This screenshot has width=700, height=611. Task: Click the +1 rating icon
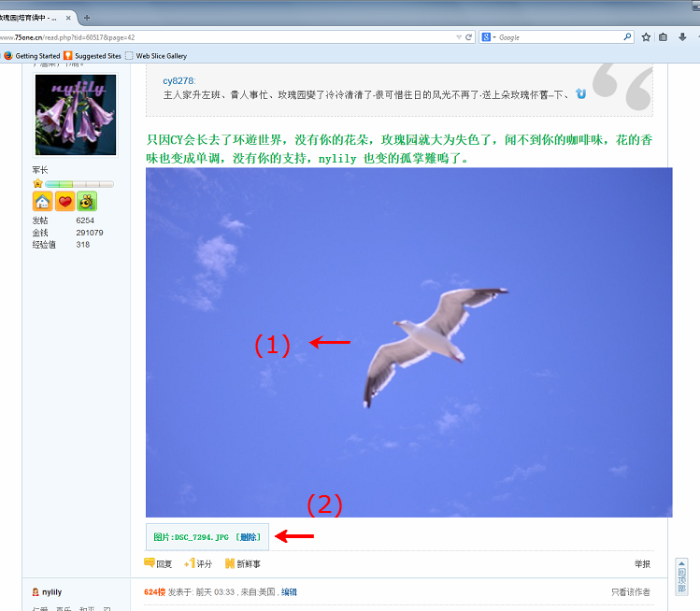[x=190, y=563]
